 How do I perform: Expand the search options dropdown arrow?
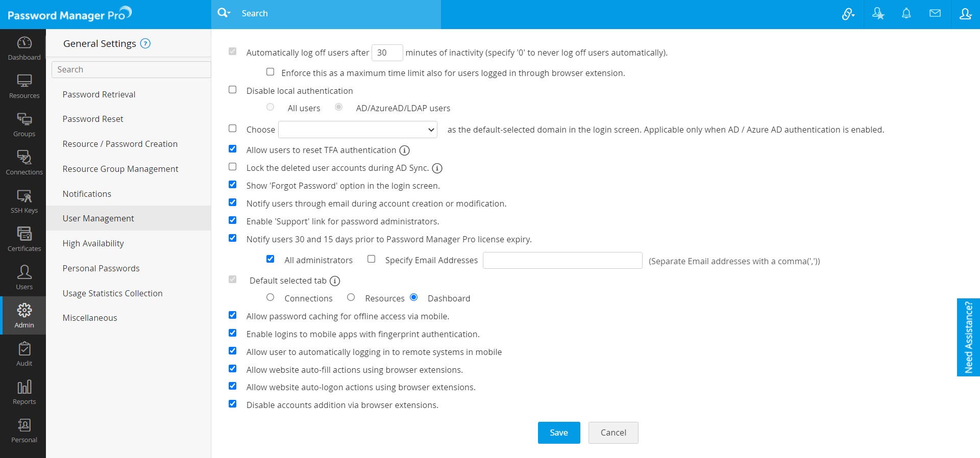(229, 13)
